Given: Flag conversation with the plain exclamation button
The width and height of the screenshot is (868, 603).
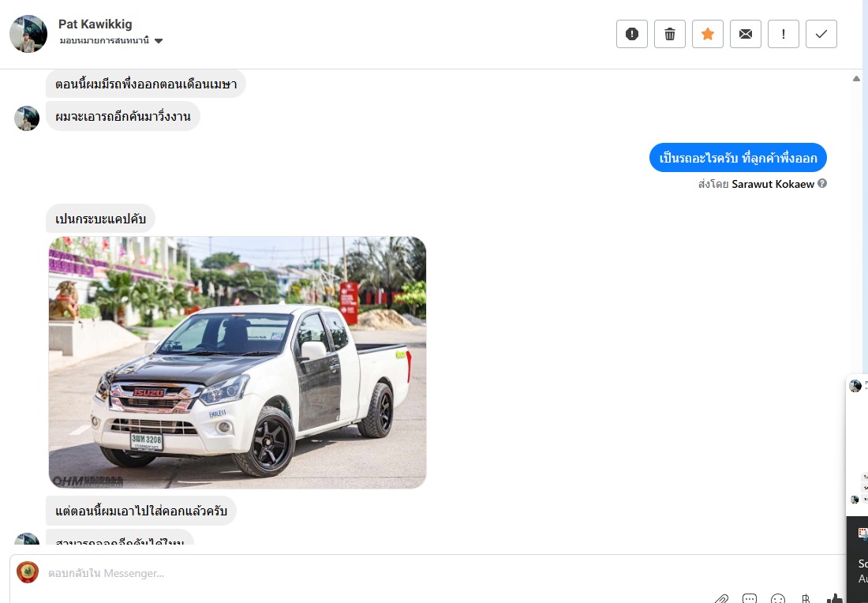Looking at the screenshot, I should pyautogui.click(x=784, y=34).
